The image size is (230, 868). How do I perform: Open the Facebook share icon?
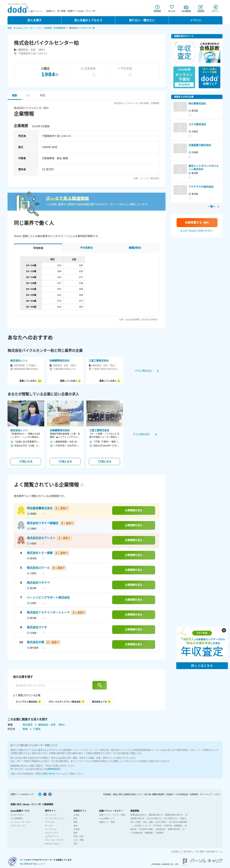point(45,794)
